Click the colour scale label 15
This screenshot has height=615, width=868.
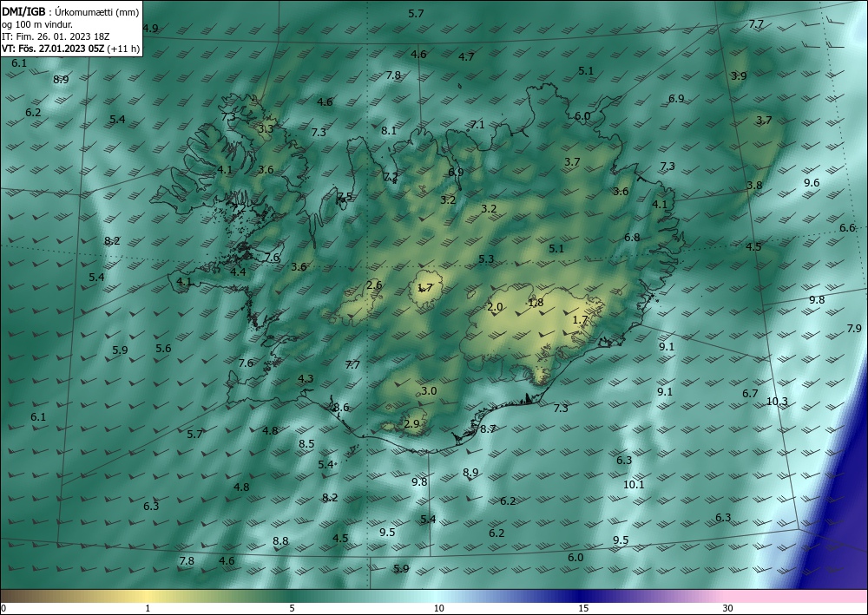point(583,608)
